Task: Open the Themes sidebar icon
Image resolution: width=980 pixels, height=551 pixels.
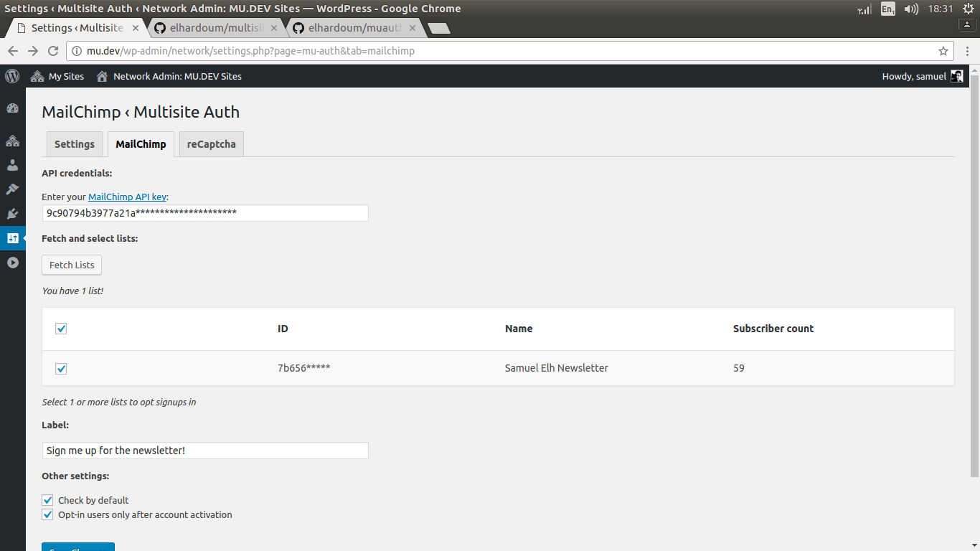Action: [x=12, y=189]
